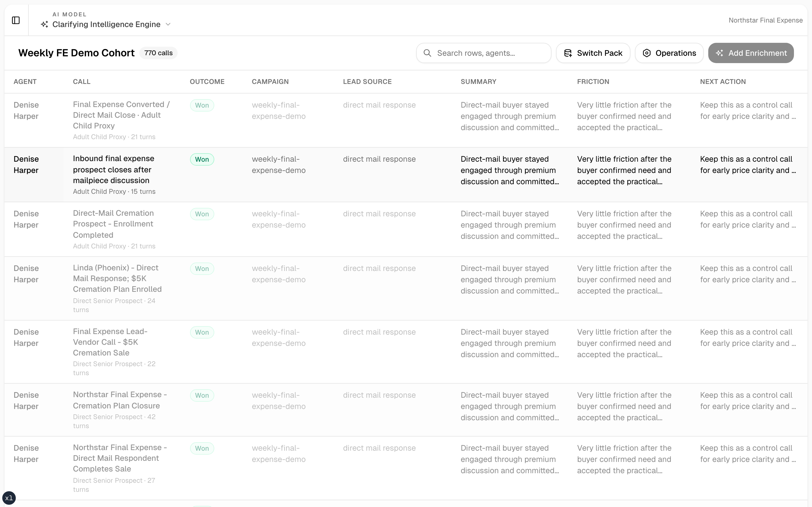Click the 770 calls badge
The width and height of the screenshot is (812, 507).
pos(158,53)
